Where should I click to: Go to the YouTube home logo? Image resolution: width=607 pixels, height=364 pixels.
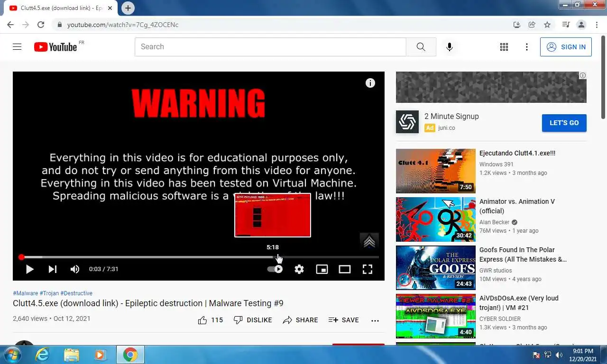(x=55, y=46)
